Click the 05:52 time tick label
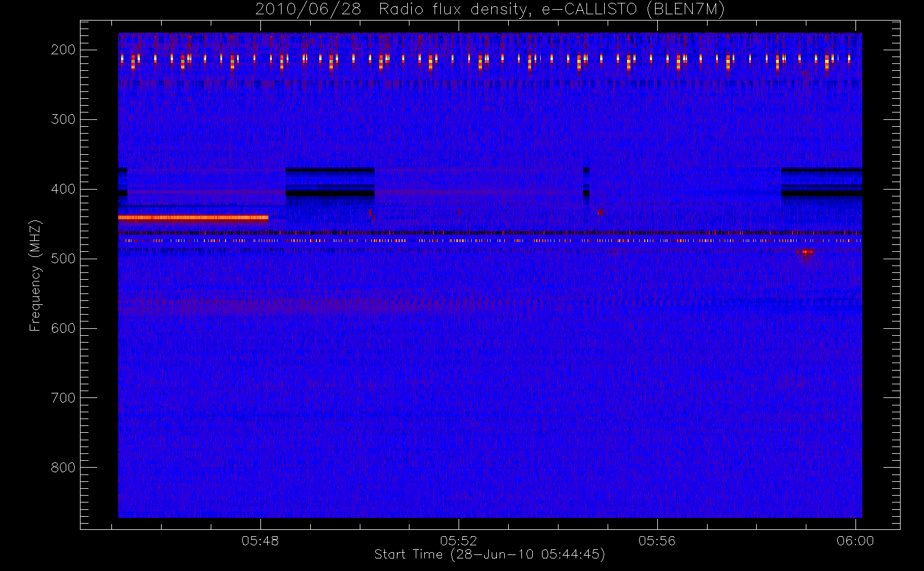The height and width of the screenshot is (571, 924). pos(459,541)
